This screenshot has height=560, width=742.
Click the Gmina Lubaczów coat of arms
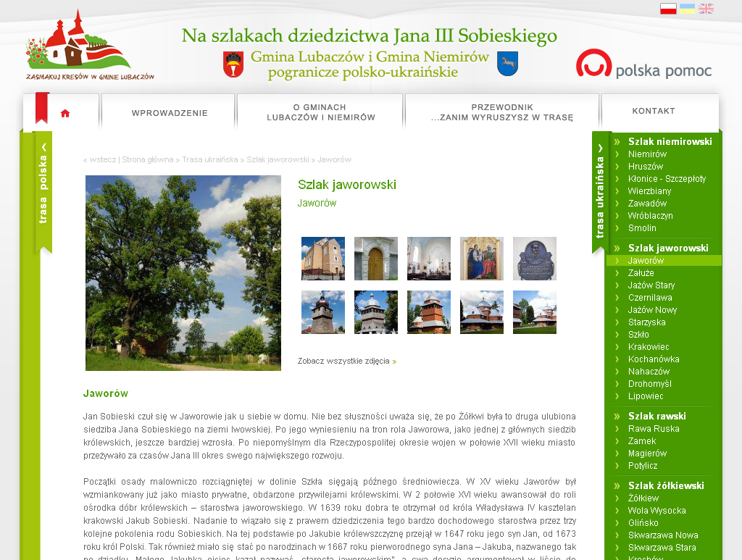point(233,64)
